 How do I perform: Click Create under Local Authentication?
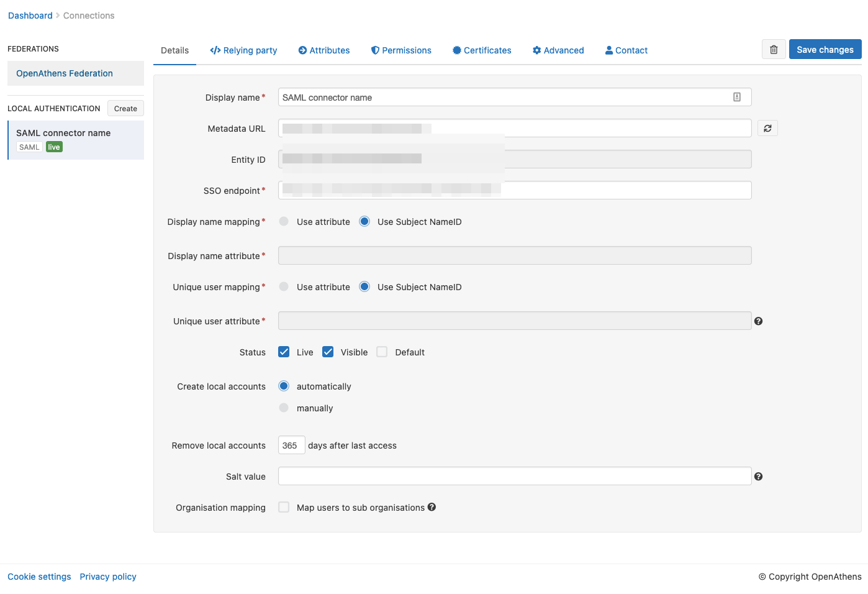(125, 108)
